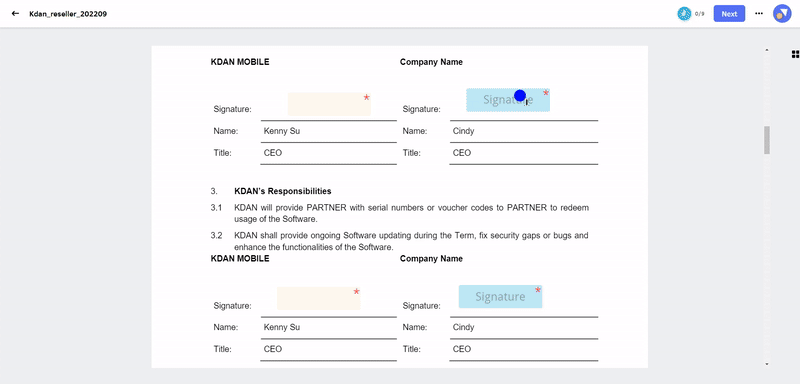Click the lower Cindy name field
Viewport: 800px width, 384px height.
point(523,328)
